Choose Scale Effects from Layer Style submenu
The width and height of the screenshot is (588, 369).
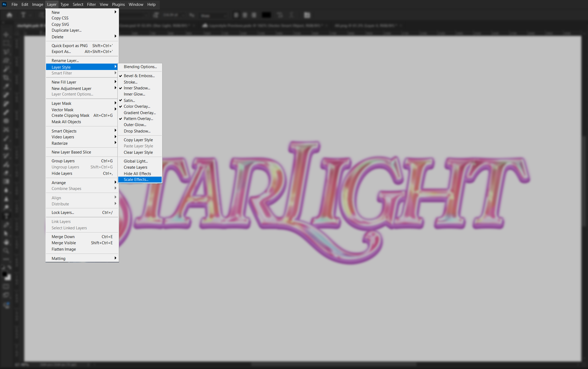tap(136, 180)
